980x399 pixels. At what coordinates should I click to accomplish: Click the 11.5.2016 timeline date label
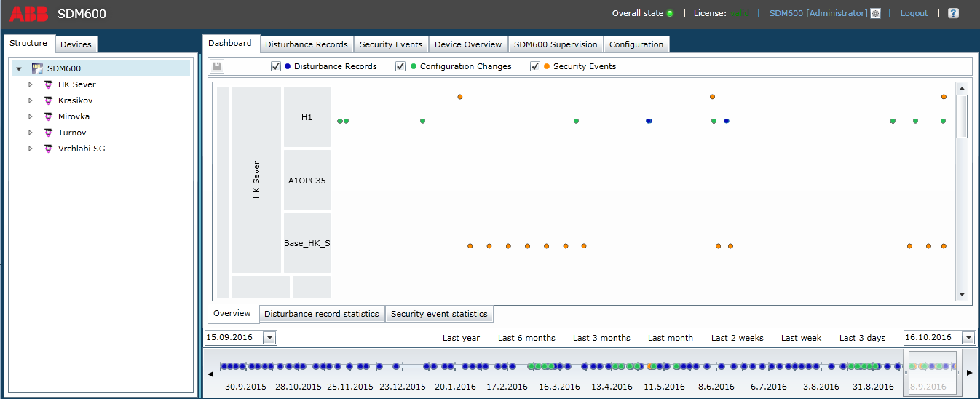[x=664, y=387]
